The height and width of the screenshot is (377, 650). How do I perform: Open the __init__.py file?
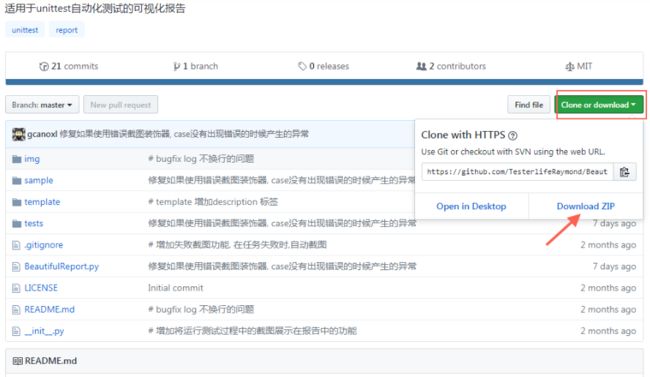pos(44,331)
